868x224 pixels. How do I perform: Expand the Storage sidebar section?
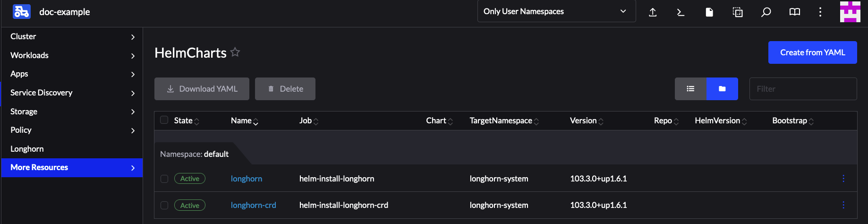(72, 112)
